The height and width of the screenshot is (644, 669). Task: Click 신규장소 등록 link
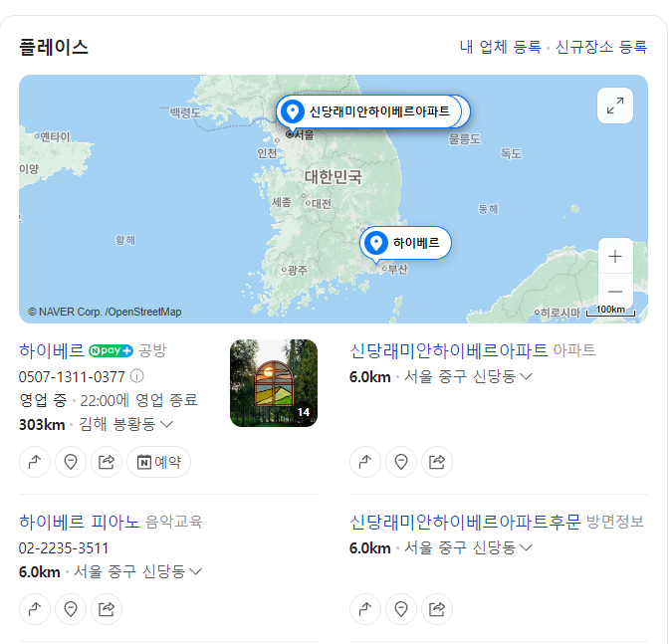click(601, 47)
